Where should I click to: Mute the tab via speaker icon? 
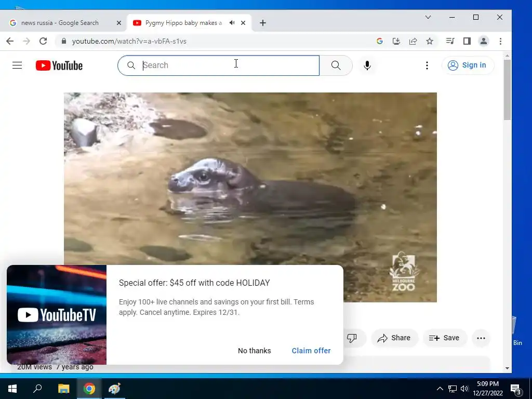click(x=232, y=23)
